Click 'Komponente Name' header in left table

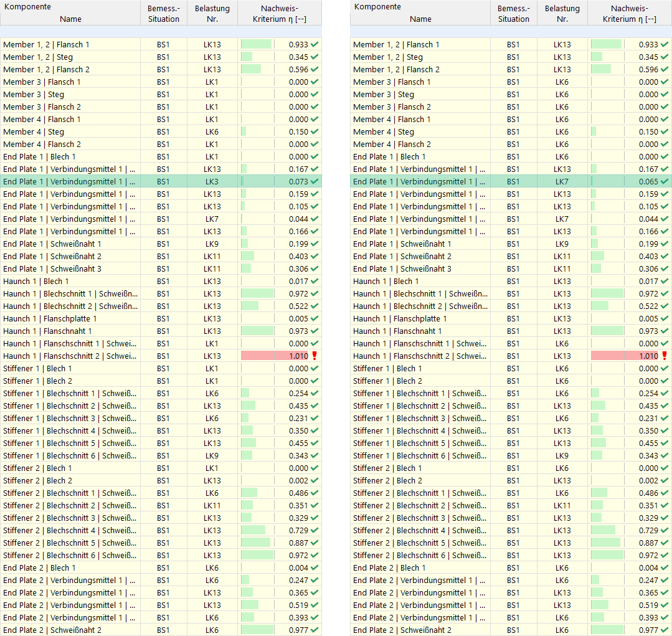(x=70, y=13)
